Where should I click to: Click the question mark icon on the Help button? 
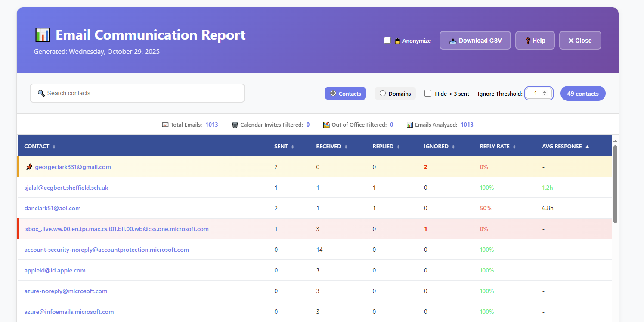pyautogui.click(x=528, y=40)
